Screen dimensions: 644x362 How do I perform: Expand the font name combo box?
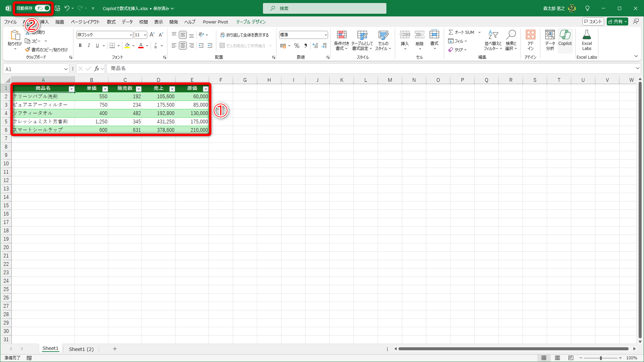click(130, 35)
